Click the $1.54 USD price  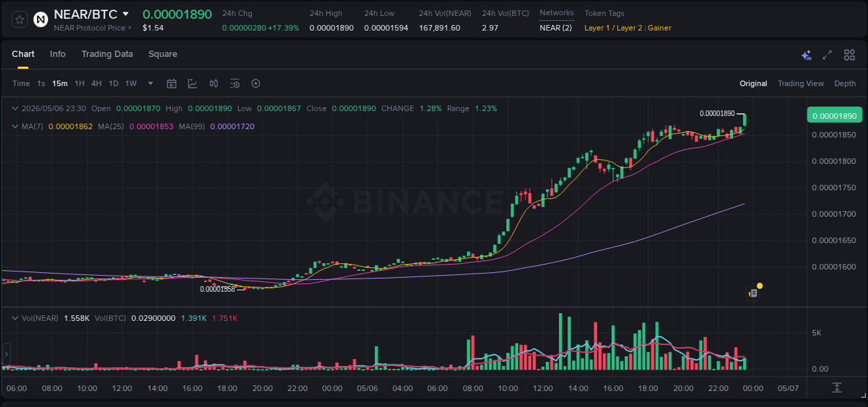tap(153, 28)
